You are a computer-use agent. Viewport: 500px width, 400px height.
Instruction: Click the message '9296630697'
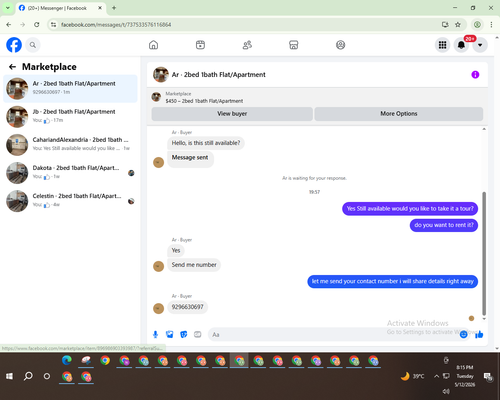tap(187, 307)
